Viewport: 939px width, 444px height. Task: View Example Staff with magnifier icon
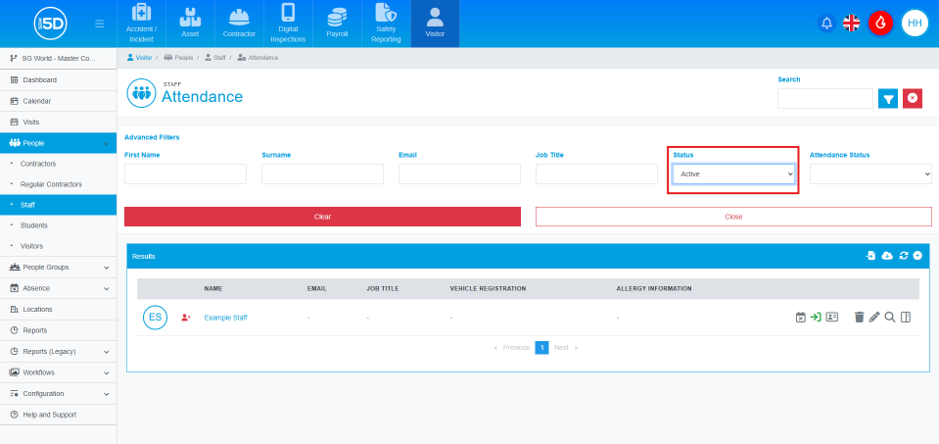890,318
